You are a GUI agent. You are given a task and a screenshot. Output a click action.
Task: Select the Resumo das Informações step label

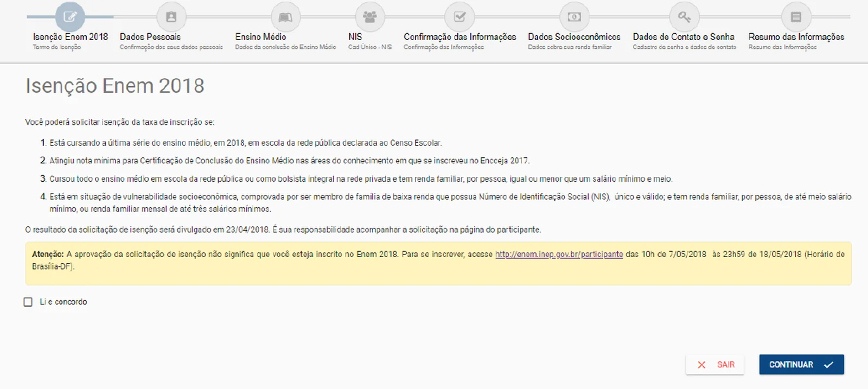tap(796, 37)
